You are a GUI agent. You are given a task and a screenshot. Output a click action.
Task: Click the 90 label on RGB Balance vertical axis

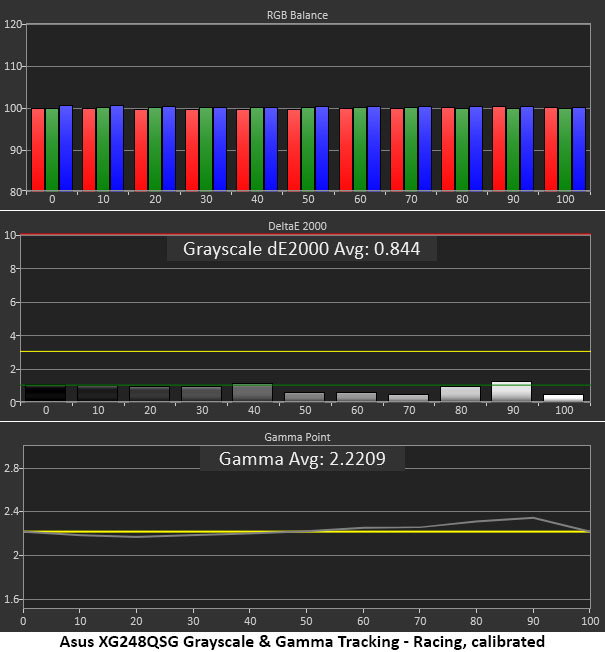pos(16,150)
